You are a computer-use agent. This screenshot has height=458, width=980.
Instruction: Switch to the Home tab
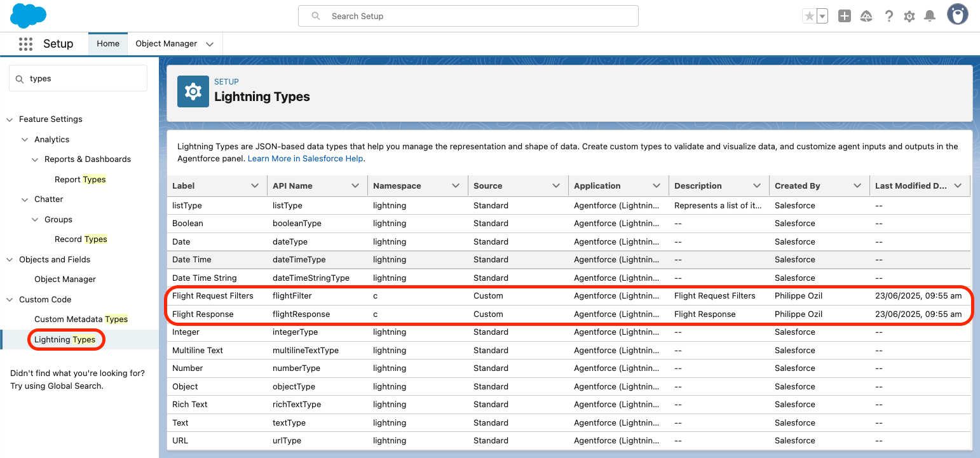point(108,44)
